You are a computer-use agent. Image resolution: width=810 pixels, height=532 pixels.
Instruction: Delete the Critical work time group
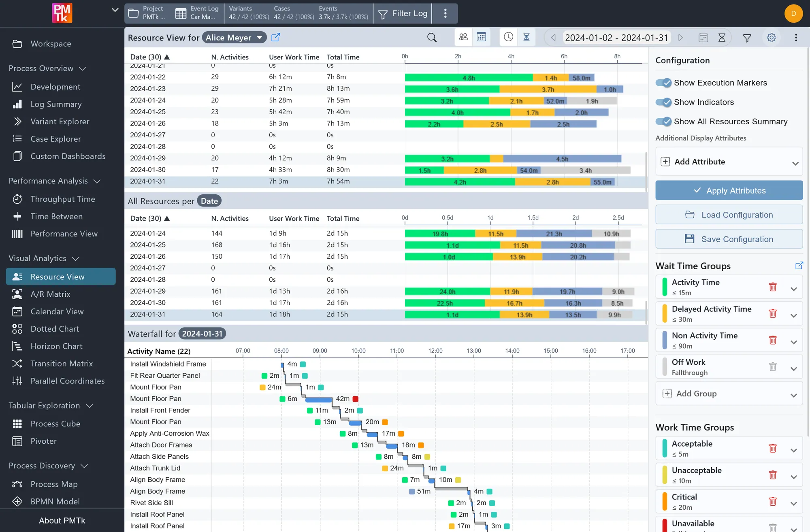(x=773, y=502)
